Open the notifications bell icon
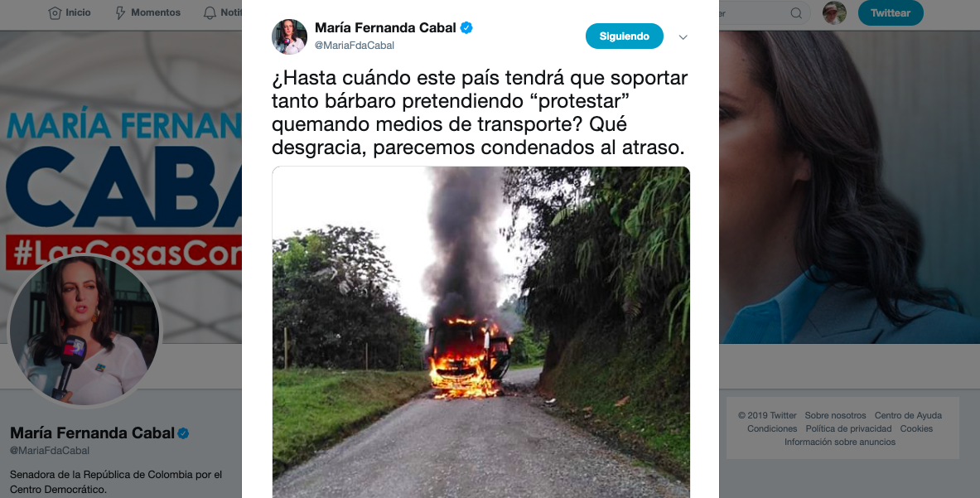This screenshot has height=498, width=980. tap(210, 12)
